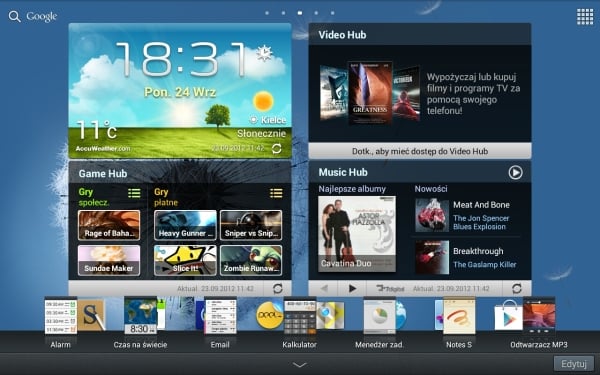
Task: Open the Sundae Maker game
Action: tap(109, 261)
